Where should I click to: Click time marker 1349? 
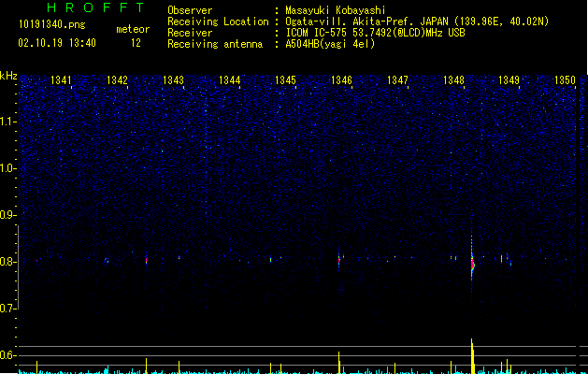pos(509,79)
